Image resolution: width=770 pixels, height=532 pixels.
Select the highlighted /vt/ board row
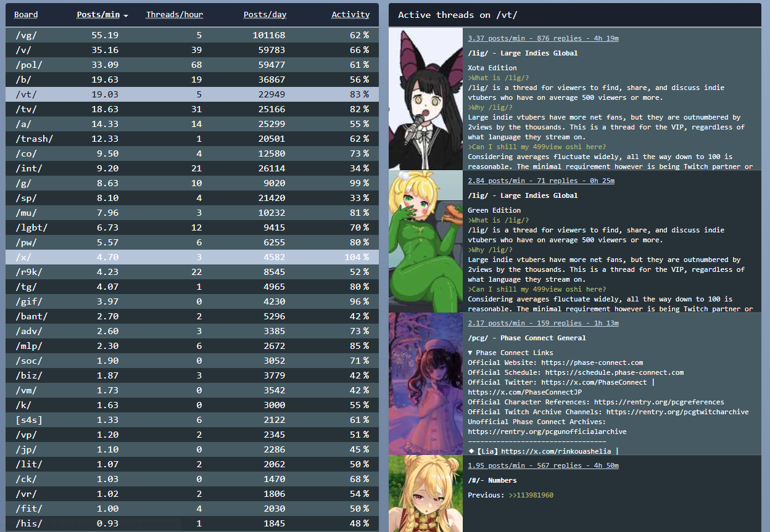(x=192, y=94)
